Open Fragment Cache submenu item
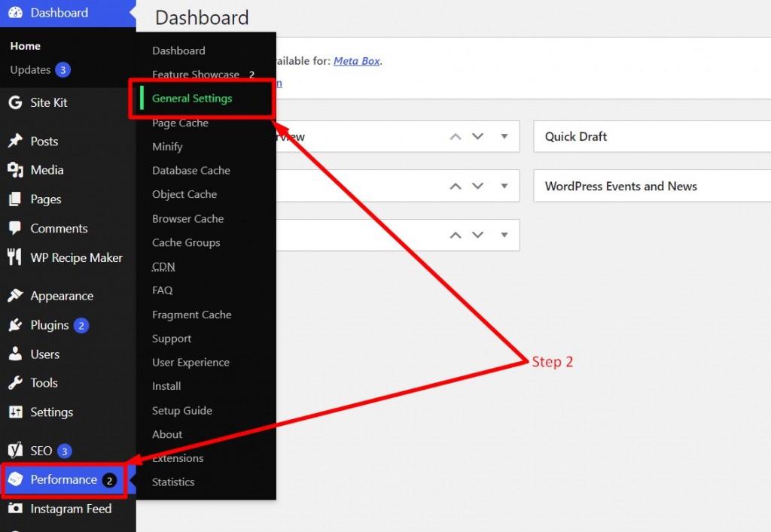 pyautogui.click(x=192, y=315)
